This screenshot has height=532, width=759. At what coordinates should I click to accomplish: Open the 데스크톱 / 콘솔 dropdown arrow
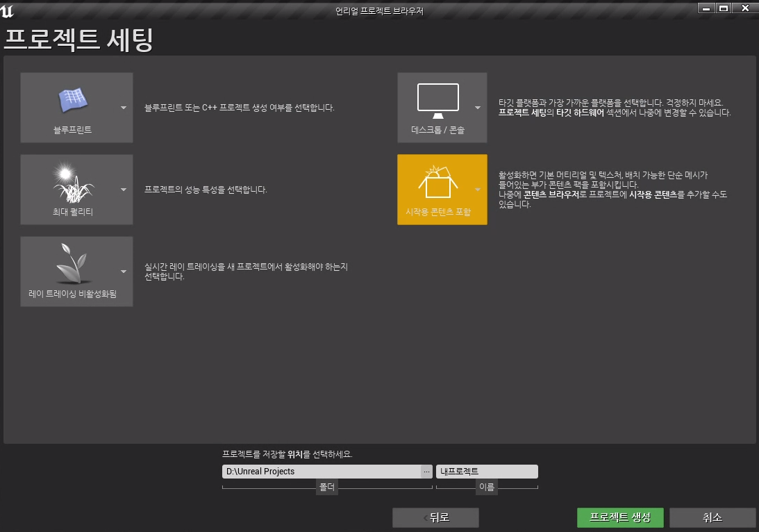[x=478, y=108]
